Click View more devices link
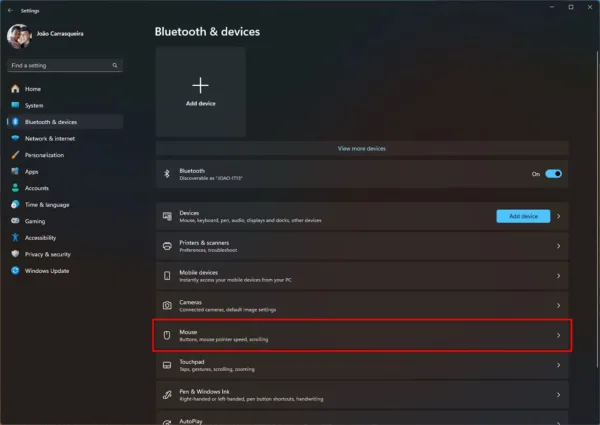The image size is (600, 425). [x=362, y=148]
